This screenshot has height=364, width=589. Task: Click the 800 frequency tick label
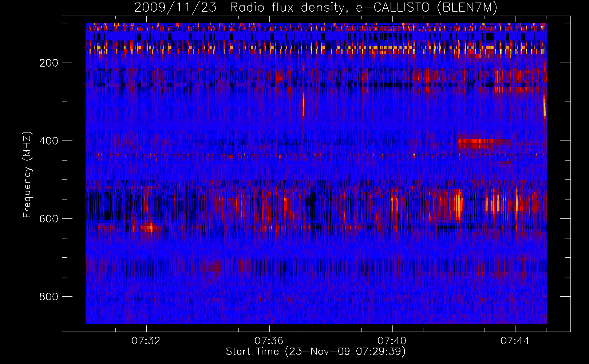(x=49, y=297)
